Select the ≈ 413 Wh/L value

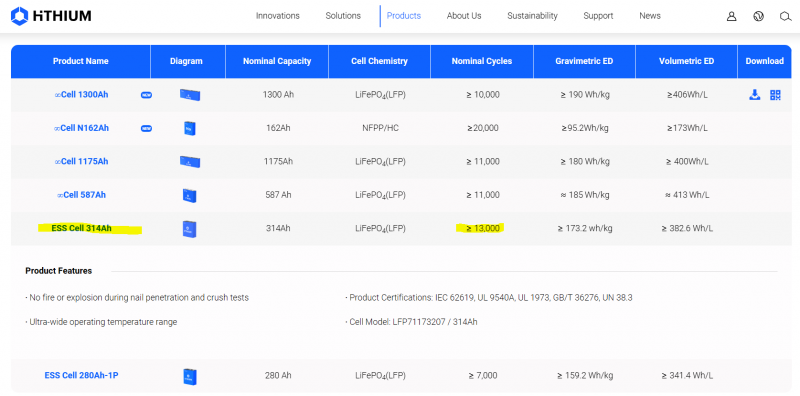click(687, 195)
